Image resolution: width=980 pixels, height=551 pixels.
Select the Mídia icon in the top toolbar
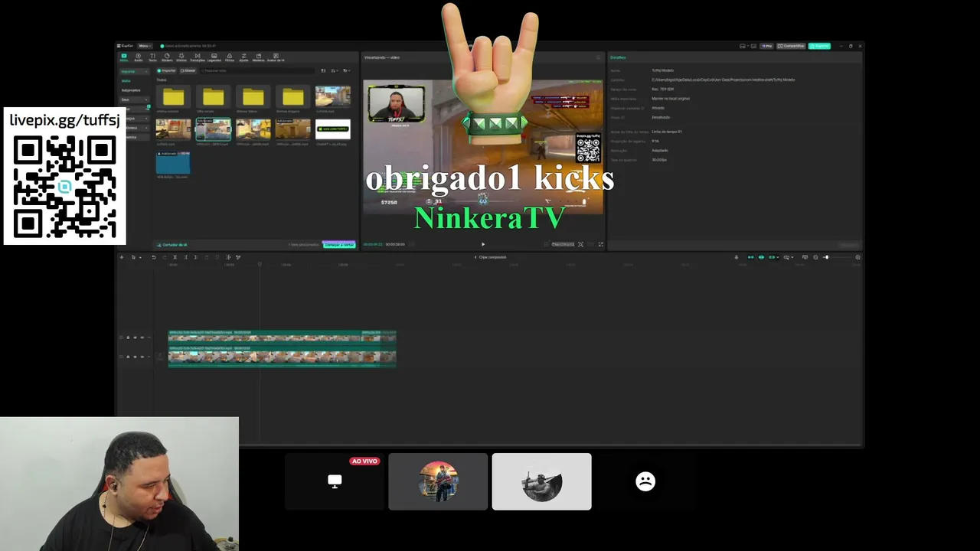pos(124,57)
